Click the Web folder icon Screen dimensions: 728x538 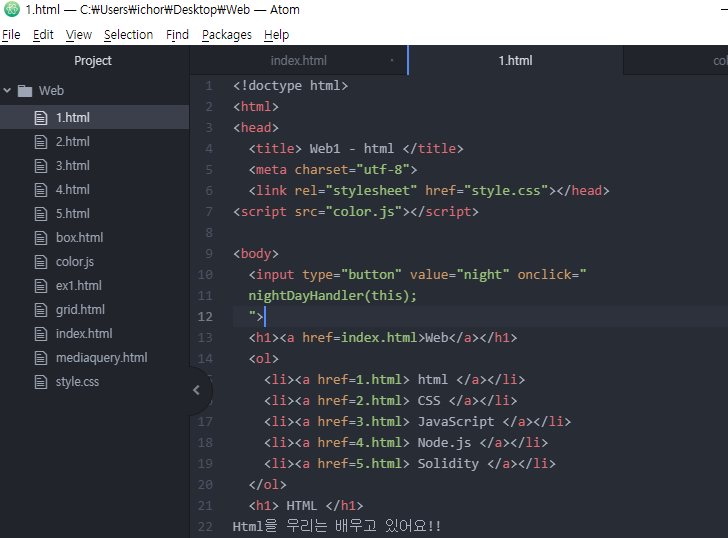(25, 91)
